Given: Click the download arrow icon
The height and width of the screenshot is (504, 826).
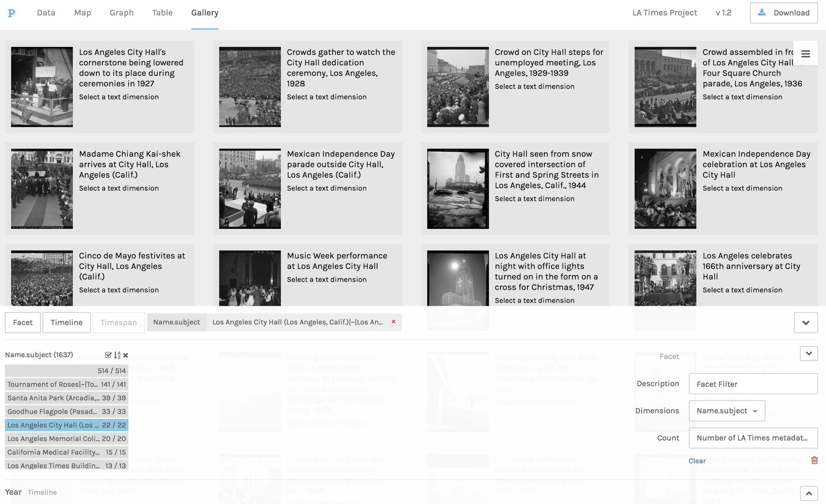Looking at the screenshot, I should [762, 13].
